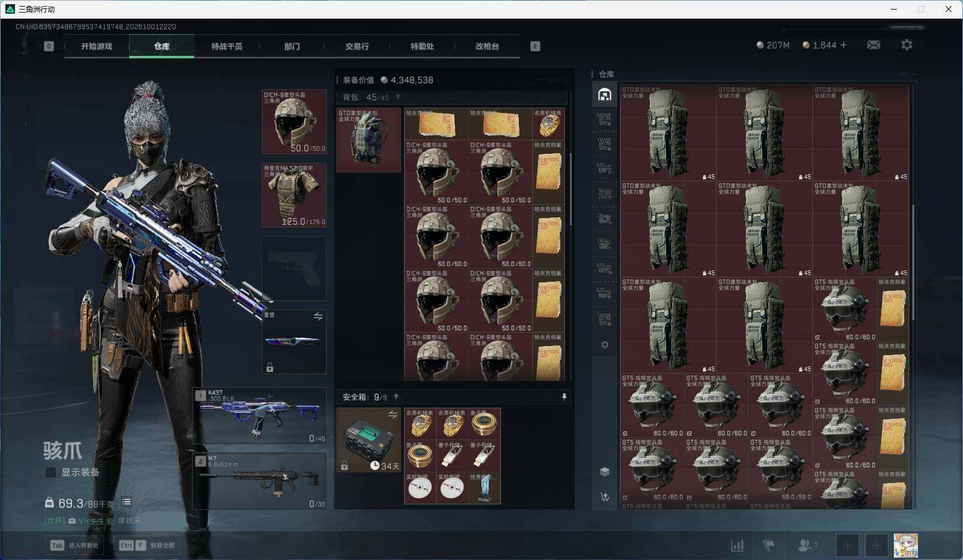Image resolution: width=963 pixels, height=560 pixels.
Task: Switch to the 特战干员 tab
Action: (x=227, y=46)
